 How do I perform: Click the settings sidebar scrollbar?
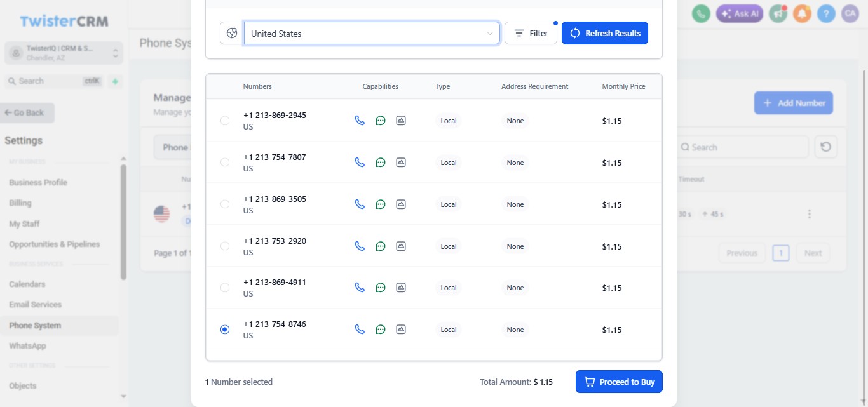[123, 222]
